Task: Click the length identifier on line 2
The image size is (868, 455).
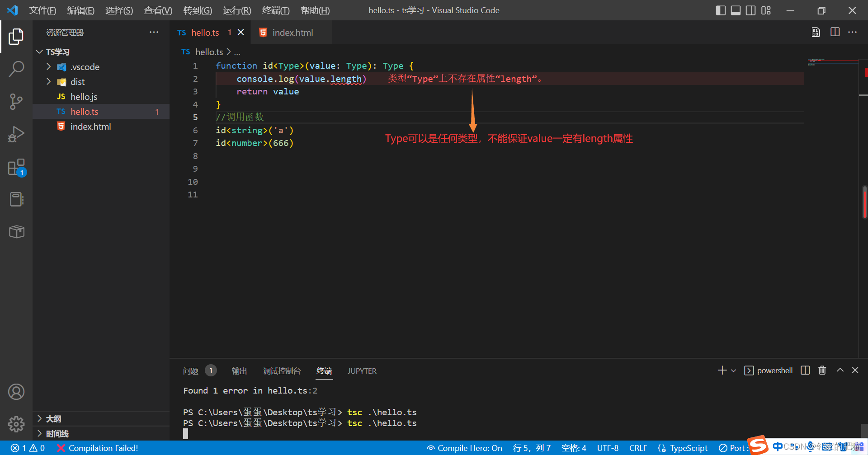Action: [346, 79]
